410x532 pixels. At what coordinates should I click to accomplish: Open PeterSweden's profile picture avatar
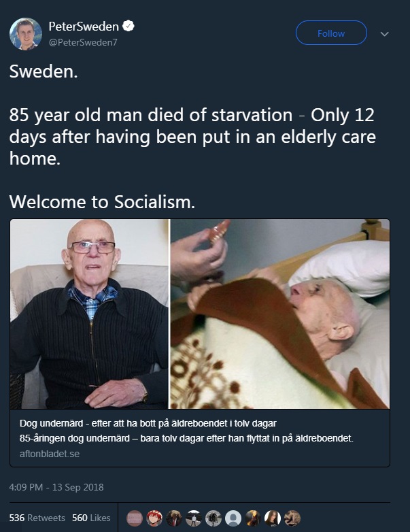pos(26,34)
